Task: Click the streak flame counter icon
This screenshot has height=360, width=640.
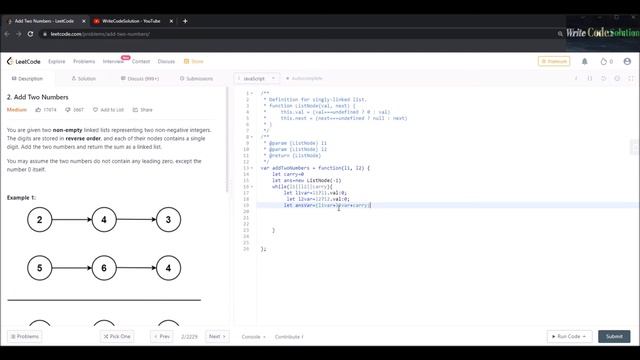Action: click(x=604, y=61)
